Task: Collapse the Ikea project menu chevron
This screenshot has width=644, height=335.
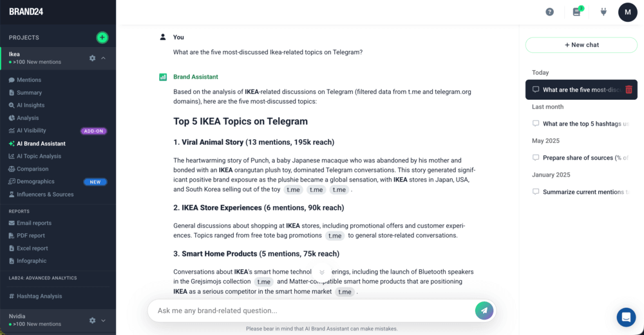Action: tap(104, 58)
